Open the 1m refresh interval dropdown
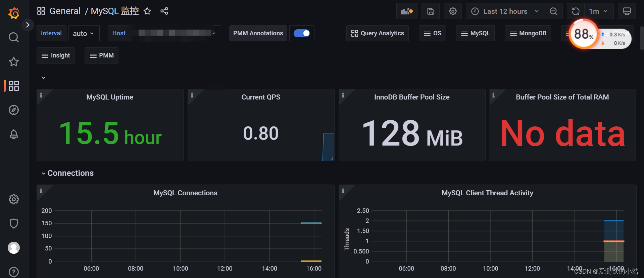This screenshot has height=278, width=644. tap(599, 11)
